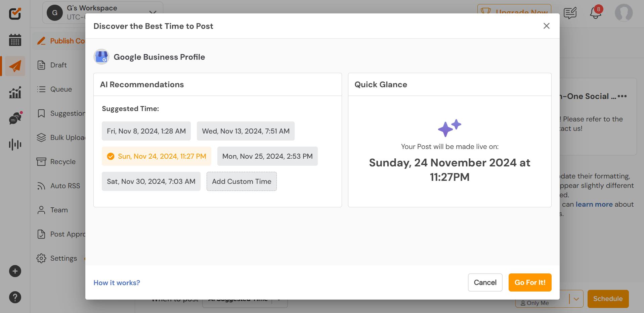
Task: Choose Sun, Nov 24, 2024, 11:27 PM suggestion
Action: pos(157,156)
